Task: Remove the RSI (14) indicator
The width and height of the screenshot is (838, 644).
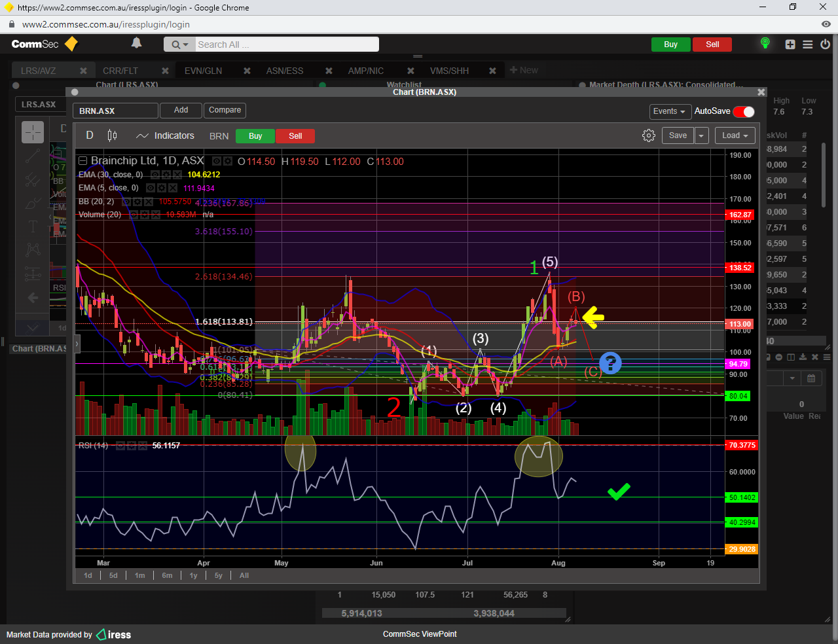Action: click(x=143, y=446)
